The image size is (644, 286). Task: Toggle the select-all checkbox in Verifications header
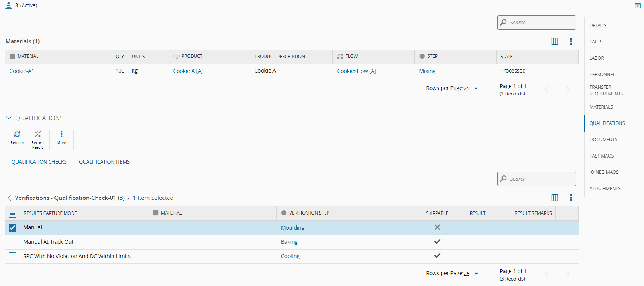click(12, 213)
